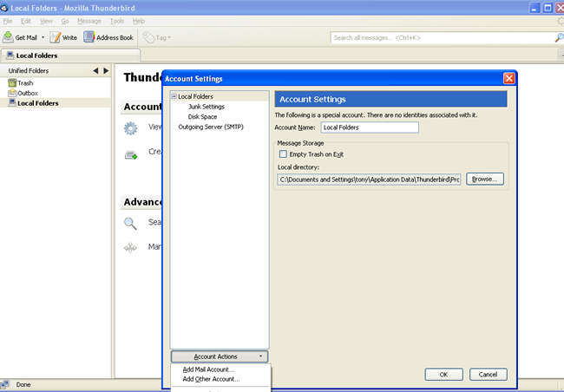The height and width of the screenshot is (392, 564).
Task: Click the Get Mail toolbar icon
Action: click(x=8, y=37)
